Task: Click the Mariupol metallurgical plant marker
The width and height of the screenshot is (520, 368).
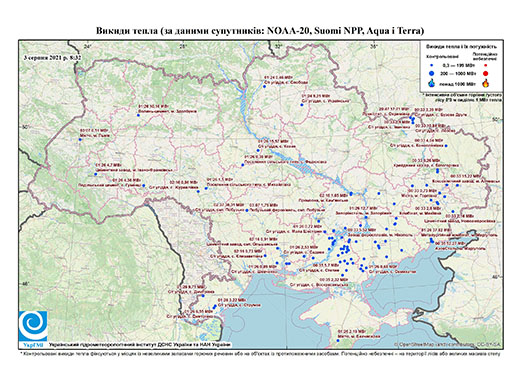Action: 431,239
